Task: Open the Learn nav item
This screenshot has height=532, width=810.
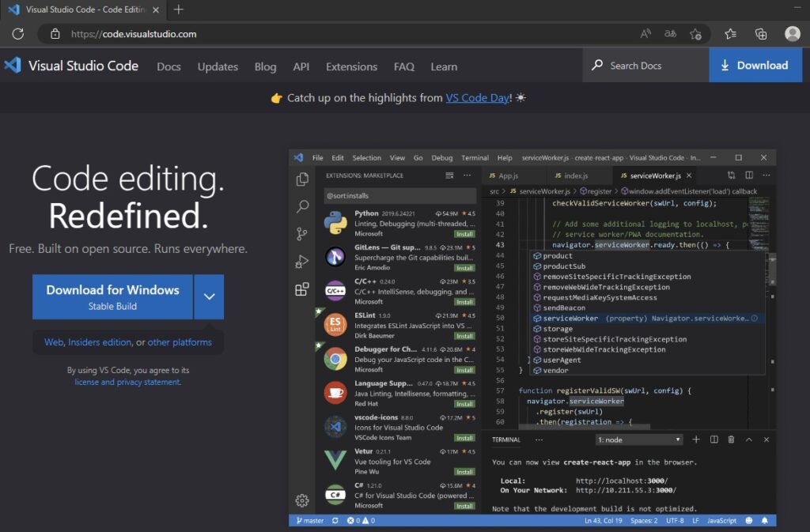Action: 444,66
